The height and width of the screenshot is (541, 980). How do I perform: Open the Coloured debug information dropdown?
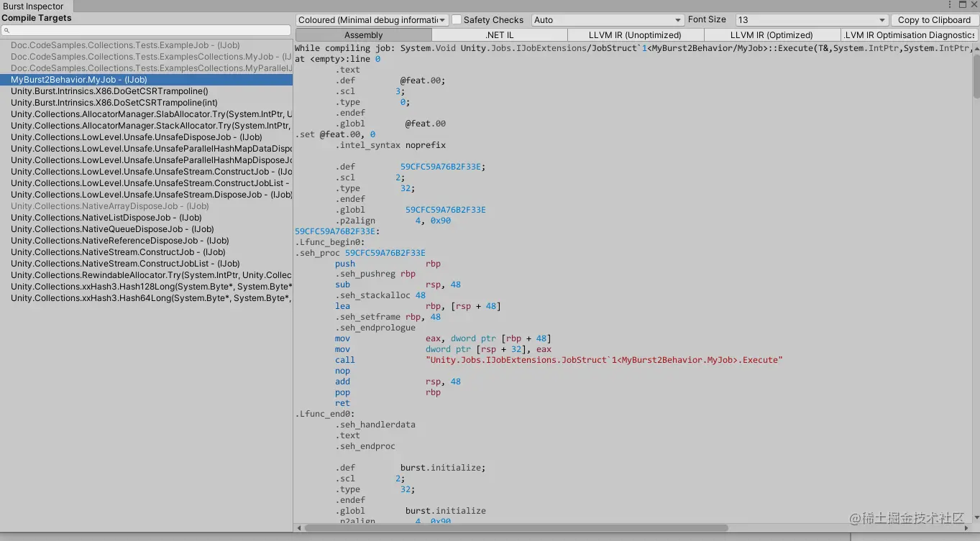[372, 20]
